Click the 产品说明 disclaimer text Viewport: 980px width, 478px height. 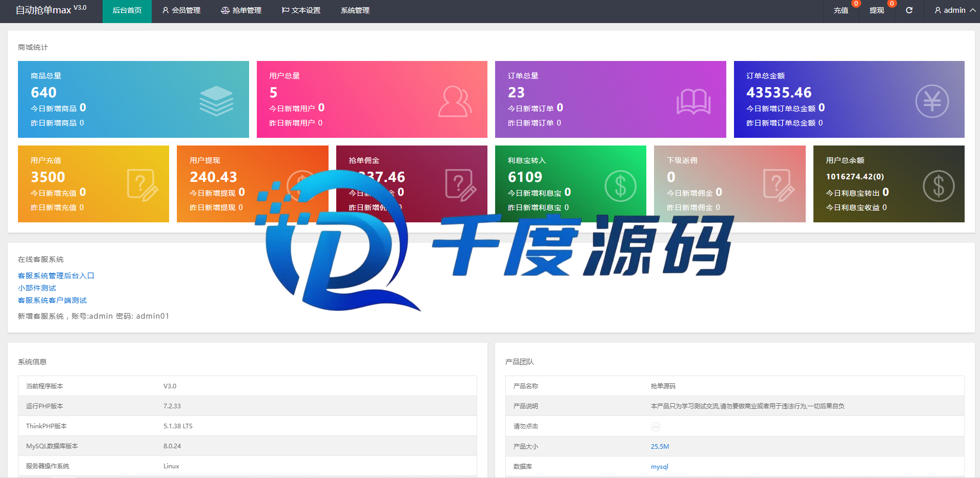(748, 406)
